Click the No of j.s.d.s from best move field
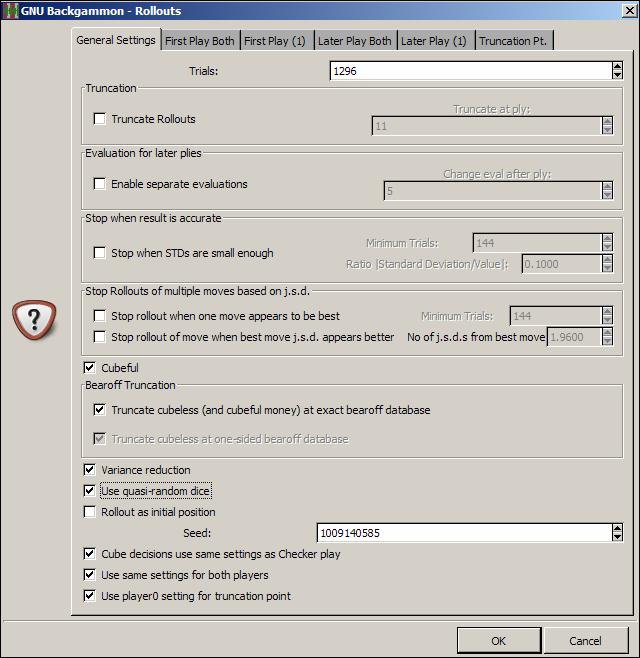The image size is (640, 658). pos(574,337)
